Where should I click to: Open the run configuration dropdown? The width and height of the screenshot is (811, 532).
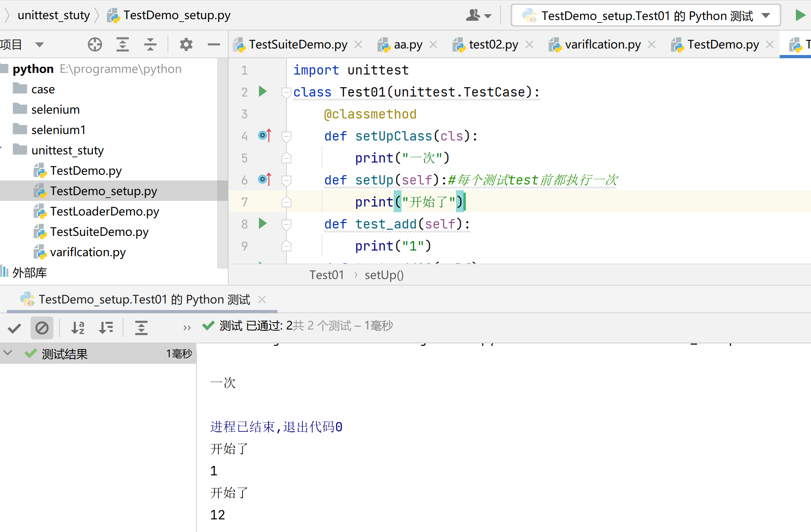(x=766, y=15)
